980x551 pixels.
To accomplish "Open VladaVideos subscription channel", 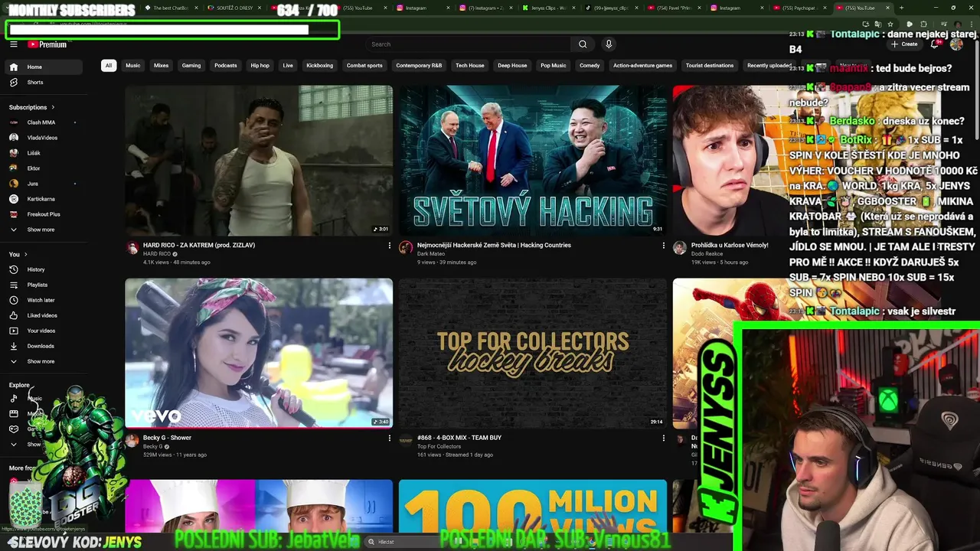I will pos(44,138).
